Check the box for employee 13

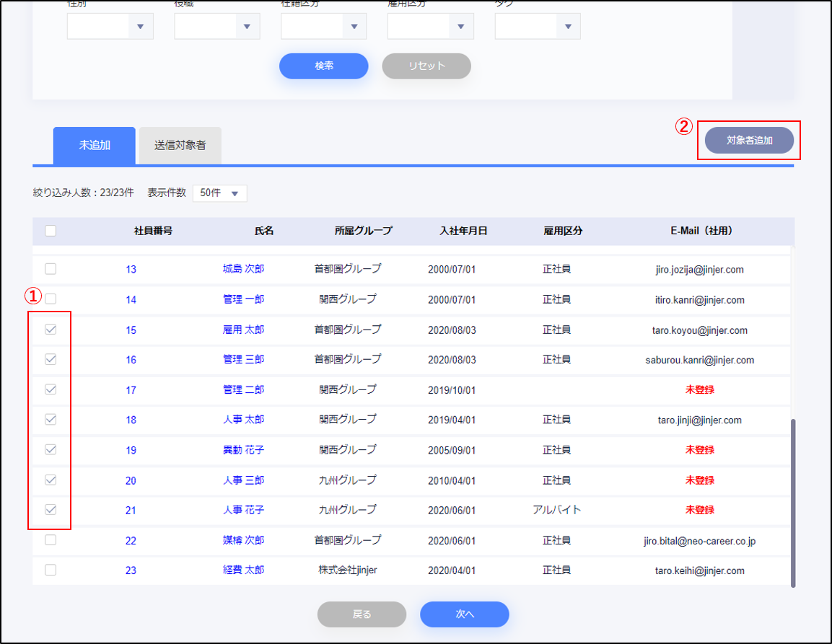pos(51,269)
